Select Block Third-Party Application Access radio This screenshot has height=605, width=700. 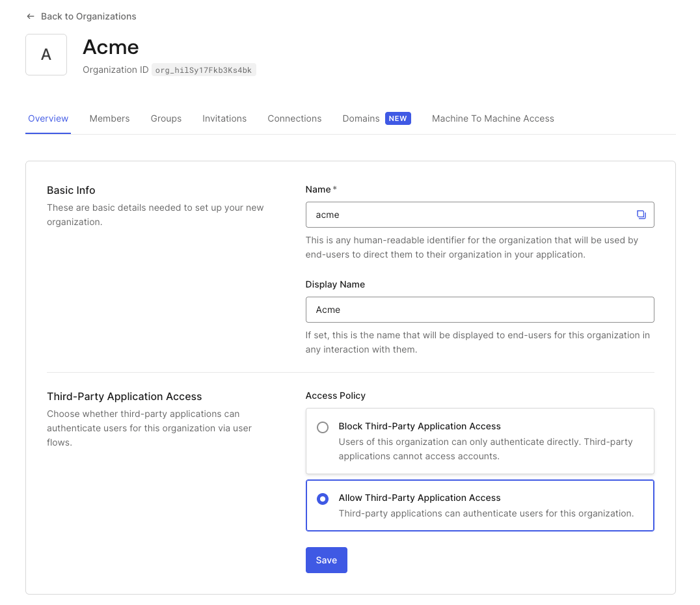click(x=323, y=427)
